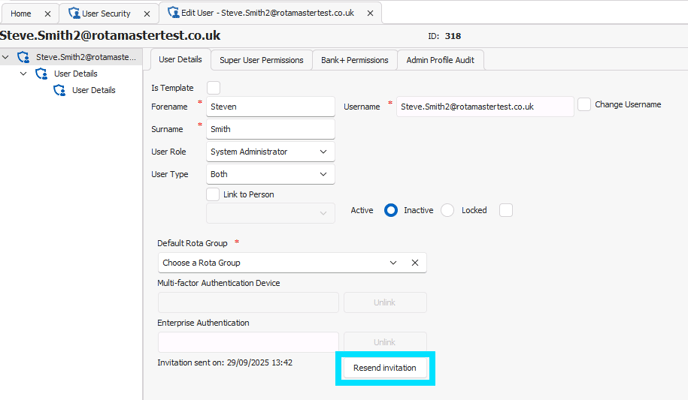Close the User Security tab
Image resolution: width=688 pixels, height=400 pixels.
point(146,13)
